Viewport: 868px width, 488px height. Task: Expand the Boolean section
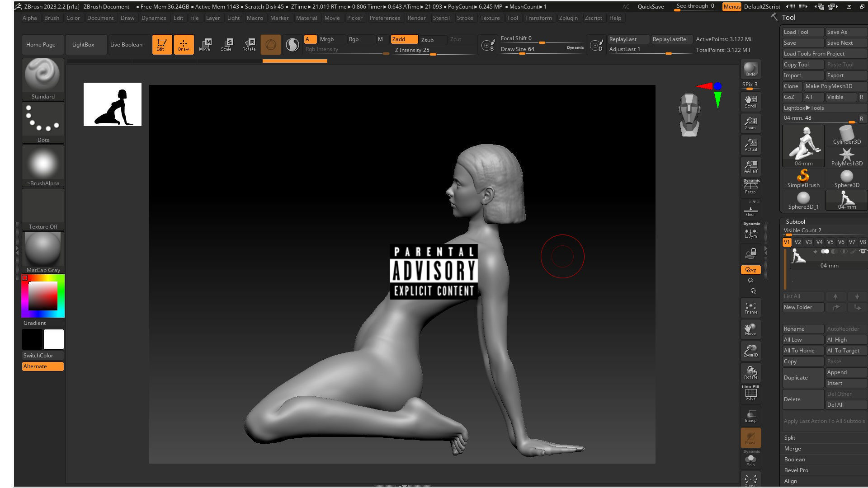794,459
